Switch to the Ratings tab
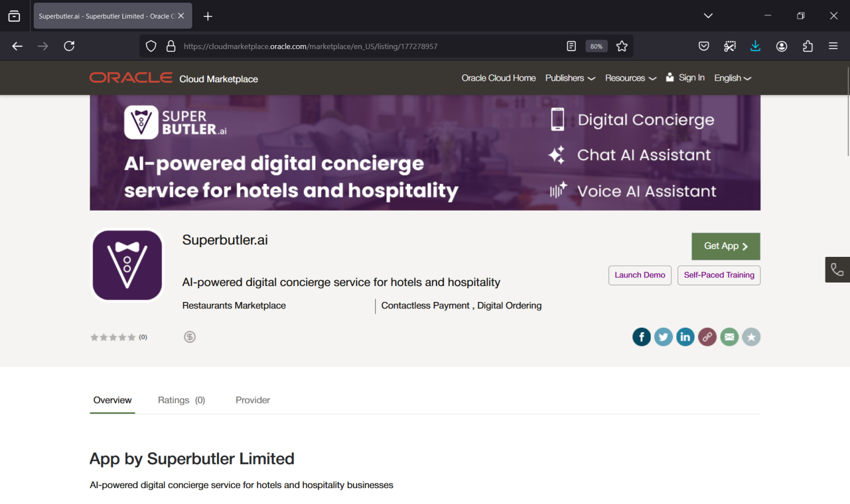Viewport: 850px width, 504px height. pos(181,400)
